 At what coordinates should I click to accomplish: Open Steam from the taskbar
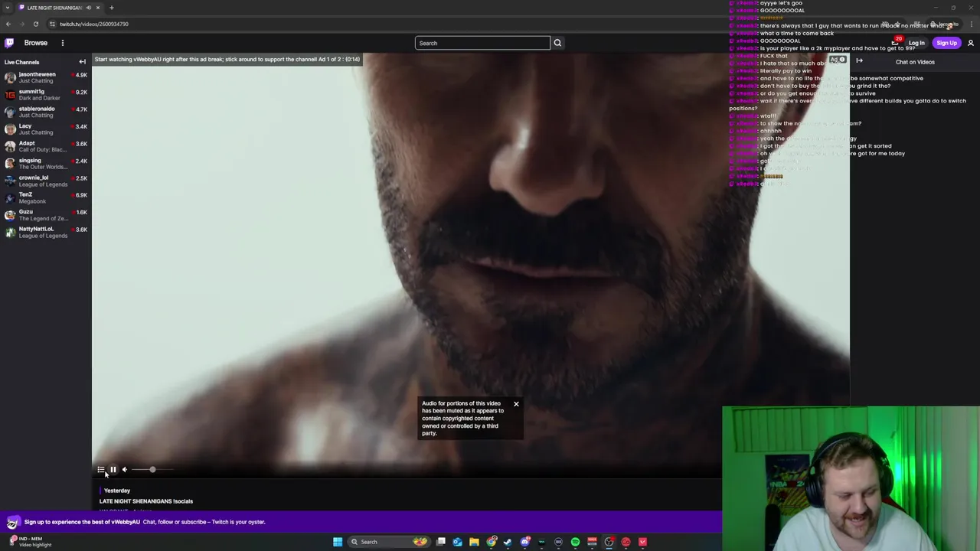click(508, 542)
